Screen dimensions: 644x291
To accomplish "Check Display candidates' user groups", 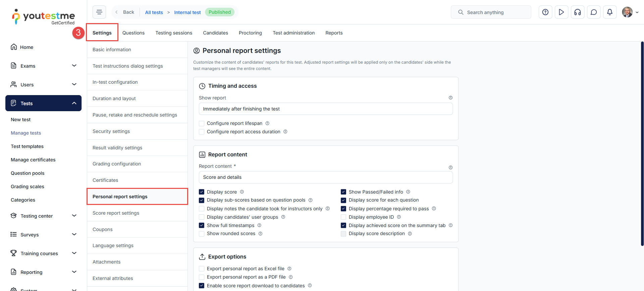I will coord(202,217).
